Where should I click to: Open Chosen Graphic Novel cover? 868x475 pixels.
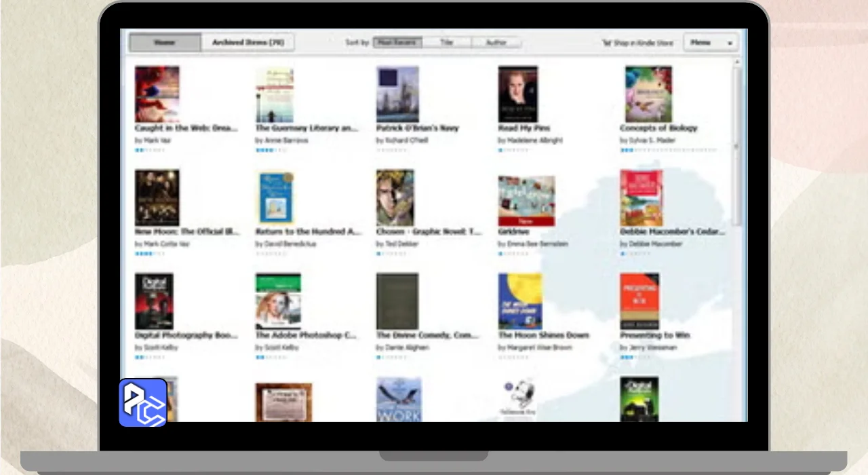[x=395, y=197]
